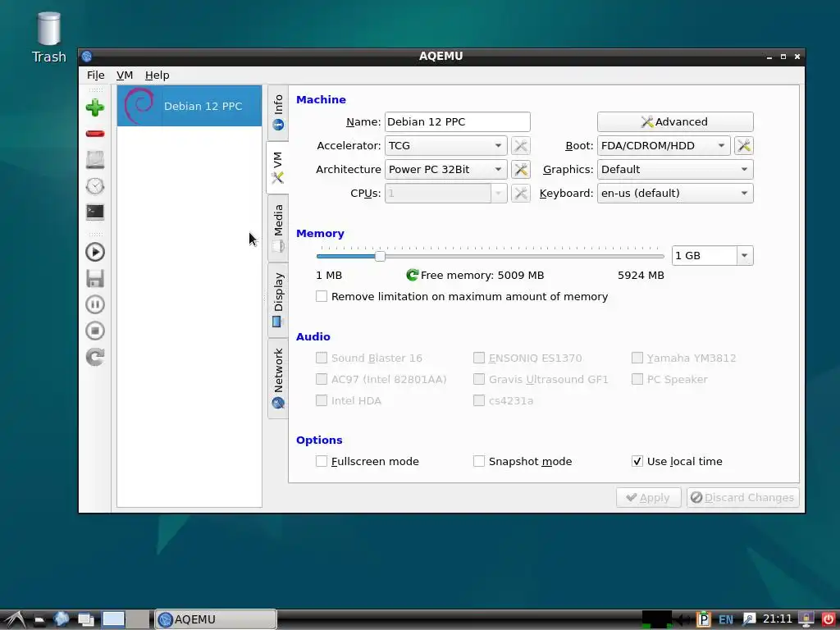Image resolution: width=840 pixels, height=630 pixels.
Task: Toggle AC97 (Intel 82801AA) checkbox
Action: click(322, 379)
